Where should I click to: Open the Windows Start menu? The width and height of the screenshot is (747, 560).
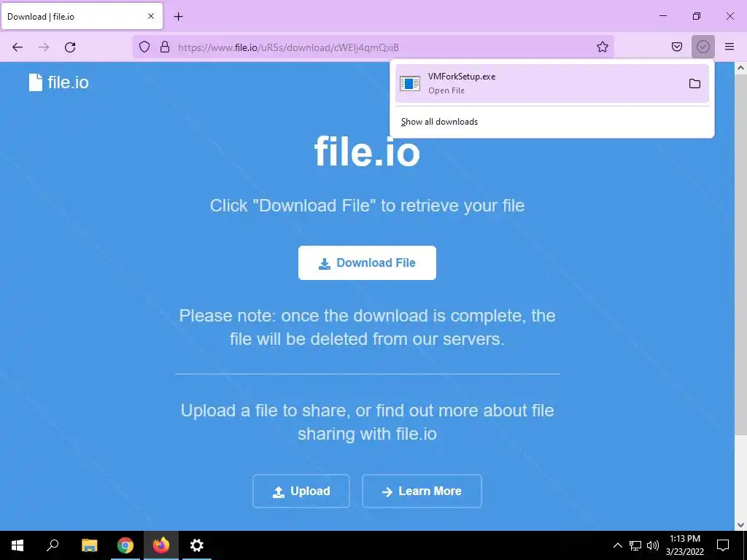[18, 545]
